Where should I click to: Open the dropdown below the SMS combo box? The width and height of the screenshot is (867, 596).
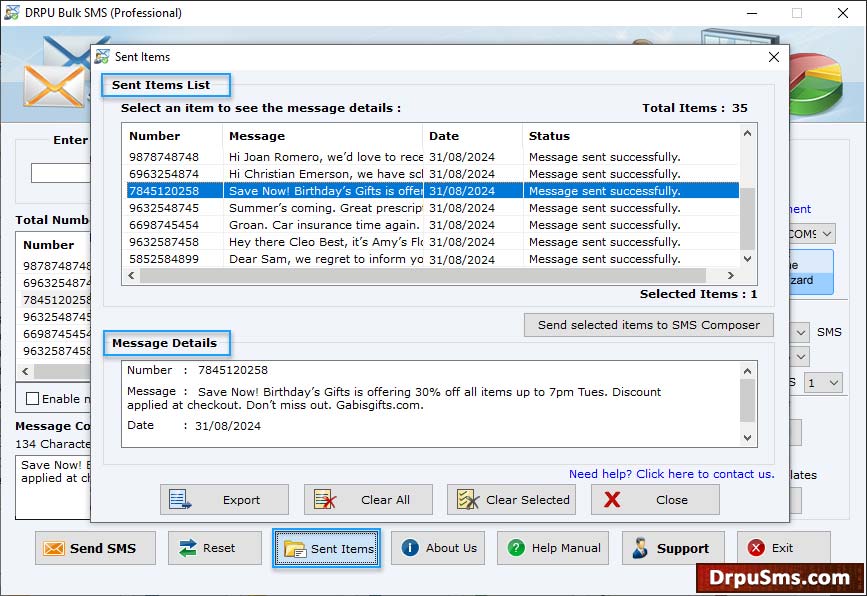pos(800,357)
